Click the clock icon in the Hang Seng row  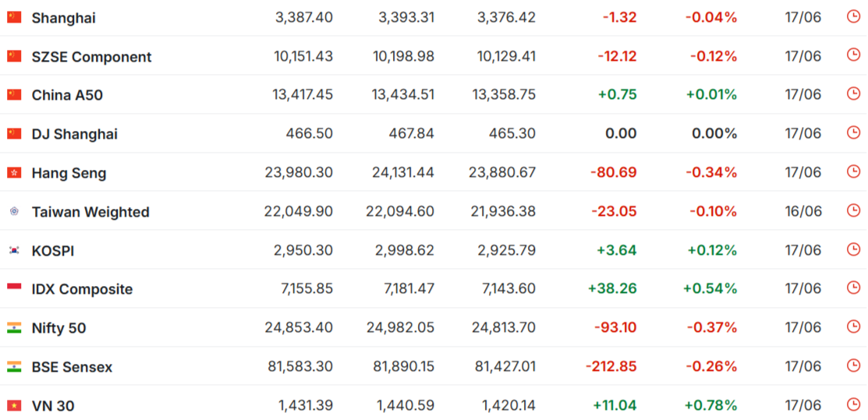click(854, 171)
